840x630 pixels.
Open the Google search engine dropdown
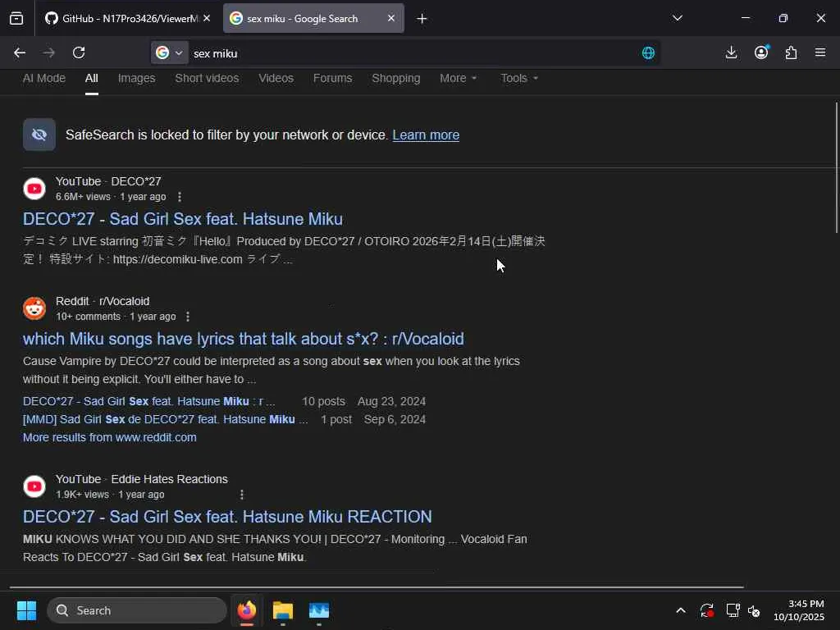tap(169, 52)
